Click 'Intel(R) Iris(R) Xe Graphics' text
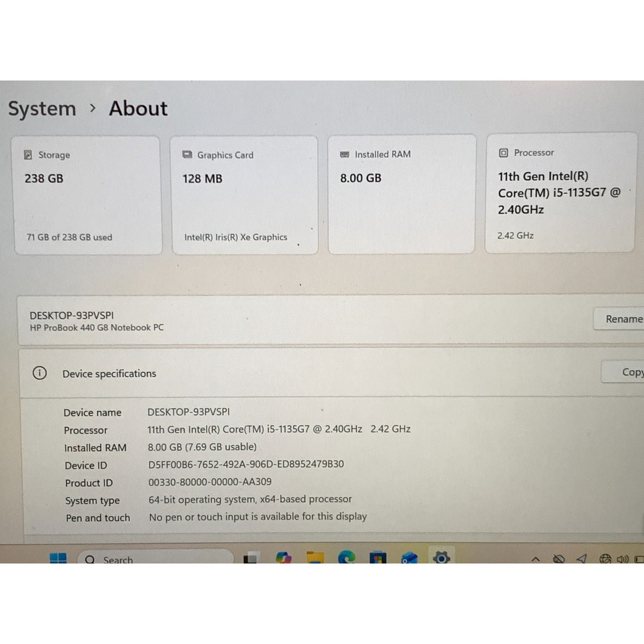Image resolution: width=644 pixels, height=644 pixels. 236,237
